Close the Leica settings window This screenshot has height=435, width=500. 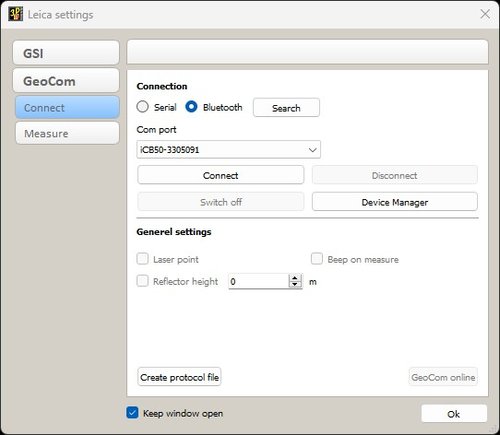[485, 14]
